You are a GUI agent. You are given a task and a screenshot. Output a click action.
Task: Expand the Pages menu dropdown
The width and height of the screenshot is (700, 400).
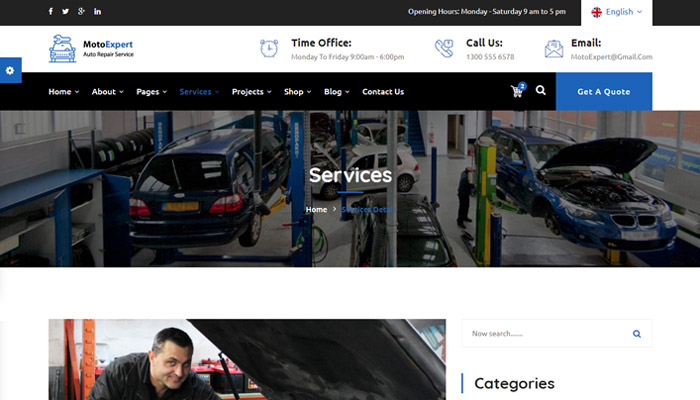point(151,92)
